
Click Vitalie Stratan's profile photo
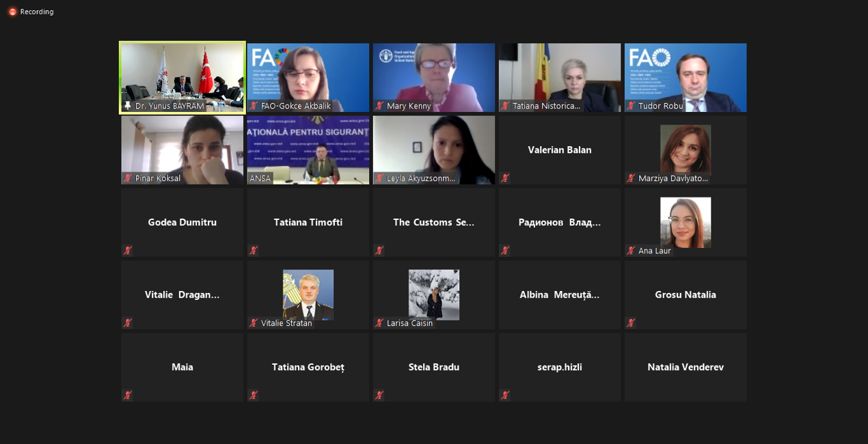tap(308, 294)
